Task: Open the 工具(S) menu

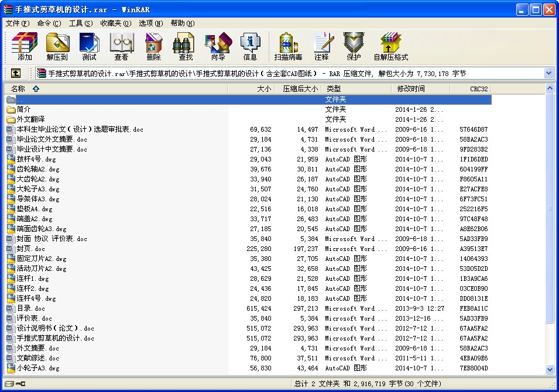Action: point(81,23)
